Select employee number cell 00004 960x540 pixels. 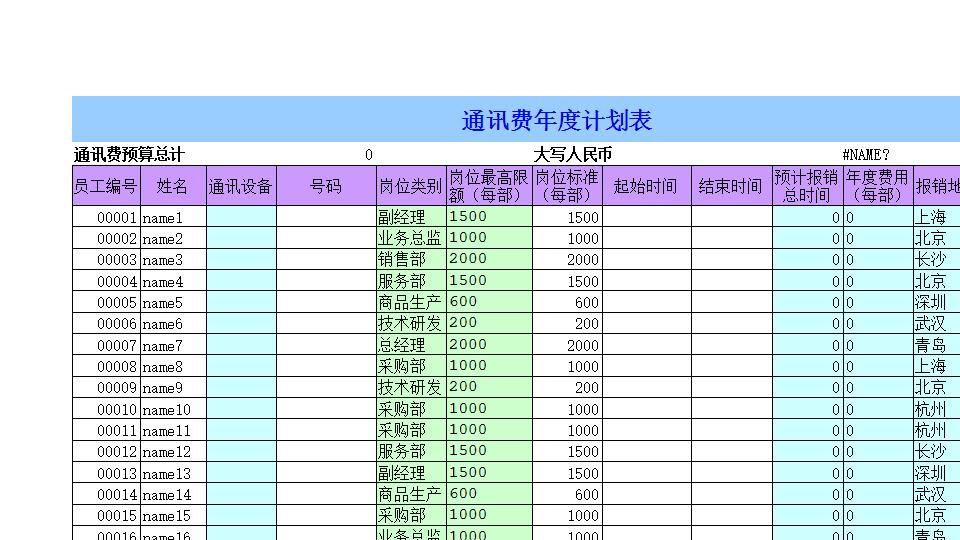point(107,281)
